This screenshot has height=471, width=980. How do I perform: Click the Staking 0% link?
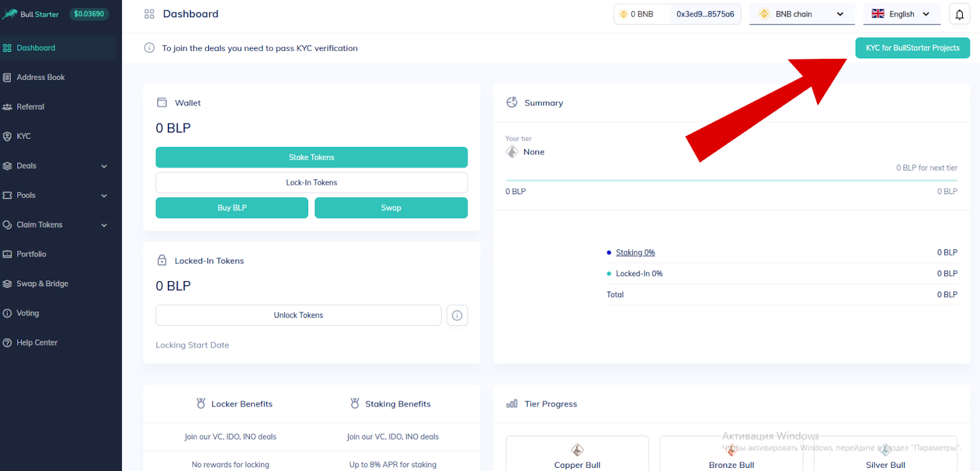pyautogui.click(x=635, y=252)
